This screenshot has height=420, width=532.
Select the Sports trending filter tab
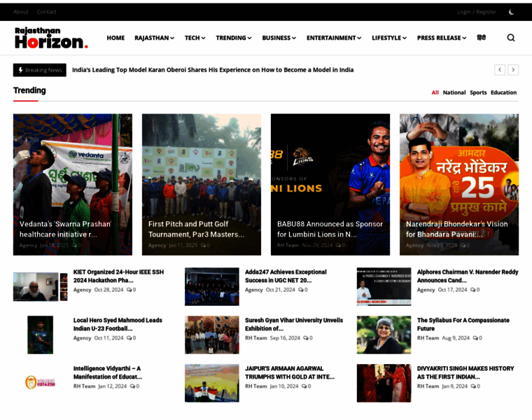(478, 92)
